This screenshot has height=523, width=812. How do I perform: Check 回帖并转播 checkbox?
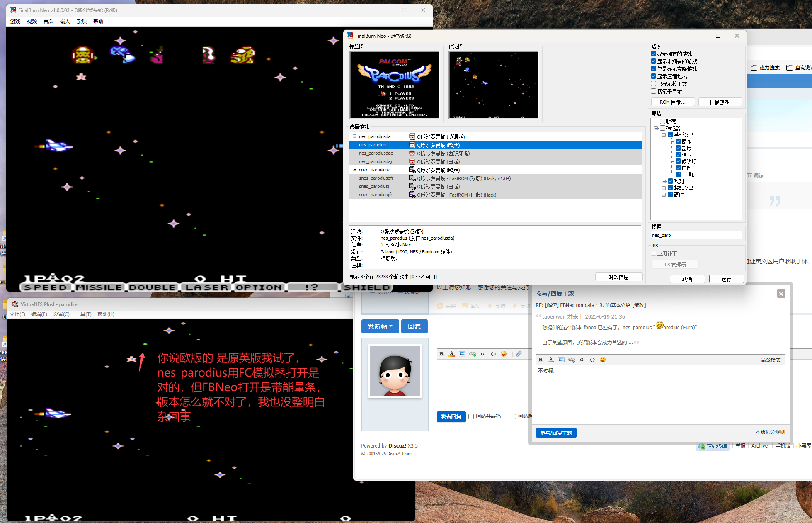pyautogui.click(x=471, y=416)
